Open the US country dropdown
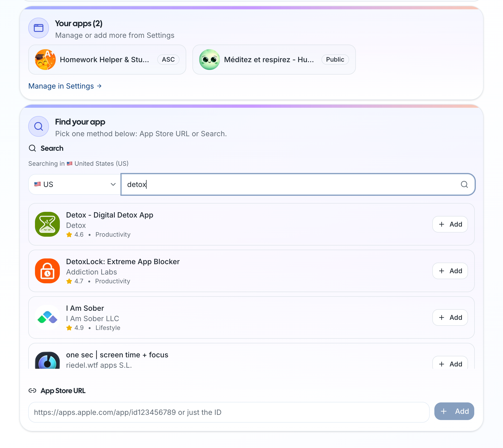503x448 pixels. coord(75,184)
